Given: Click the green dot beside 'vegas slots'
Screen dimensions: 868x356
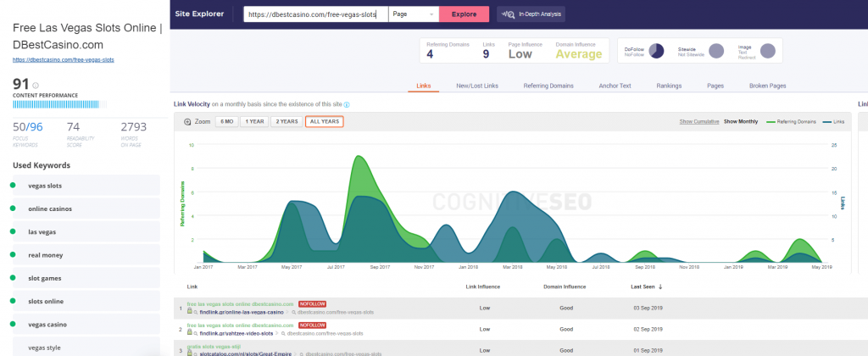Looking at the screenshot, I should [x=13, y=185].
